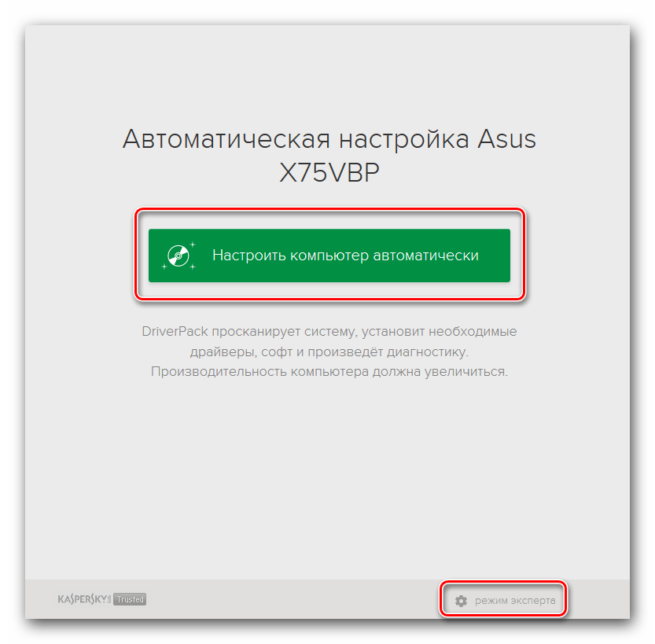Click the word автоматически on the green button
The image size is (655, 644).
(x=425, y=256)
